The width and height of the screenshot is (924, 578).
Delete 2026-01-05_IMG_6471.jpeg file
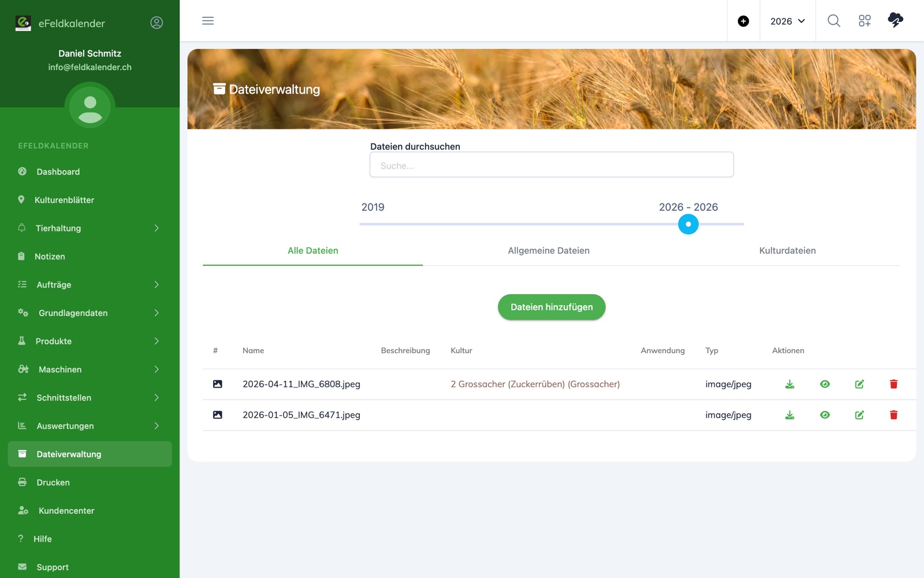click(x=893, y=415)
